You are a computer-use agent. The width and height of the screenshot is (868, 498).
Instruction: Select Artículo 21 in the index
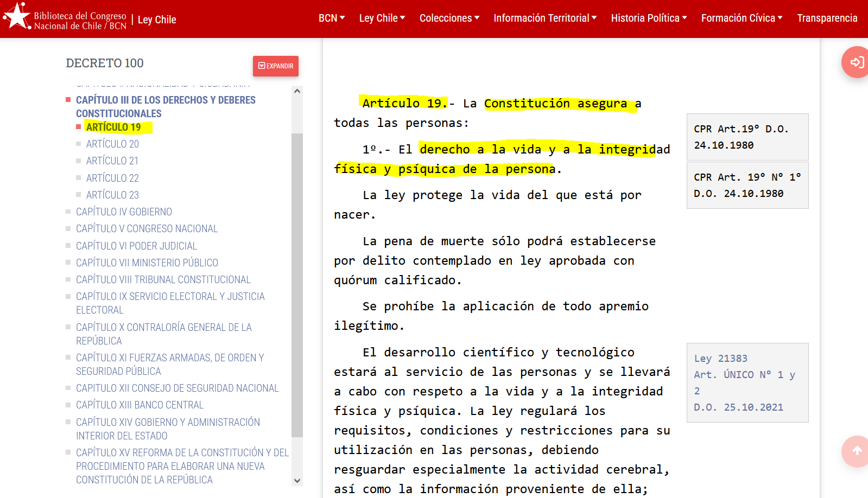112,161
